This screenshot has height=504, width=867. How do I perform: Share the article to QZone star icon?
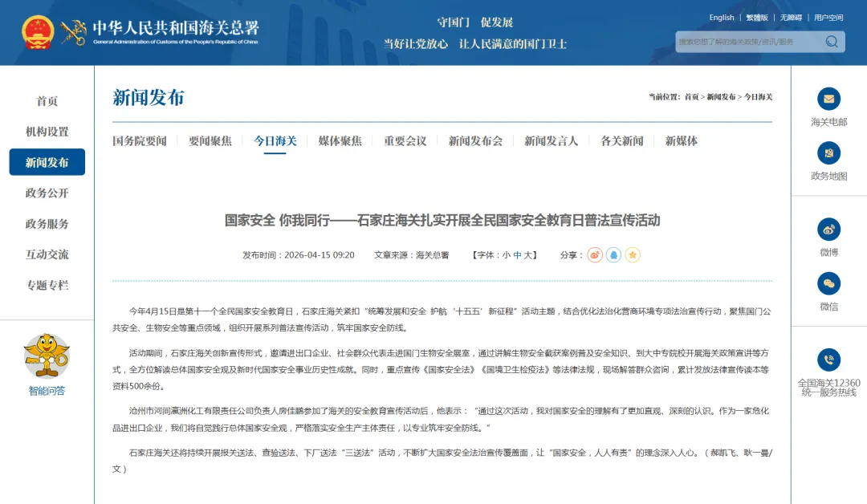[633, 254]
